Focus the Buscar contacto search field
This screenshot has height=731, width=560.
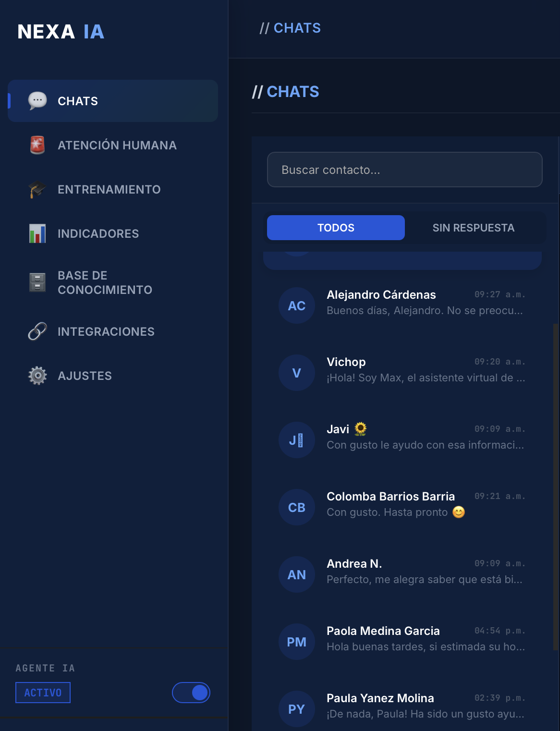click(405, 170)
